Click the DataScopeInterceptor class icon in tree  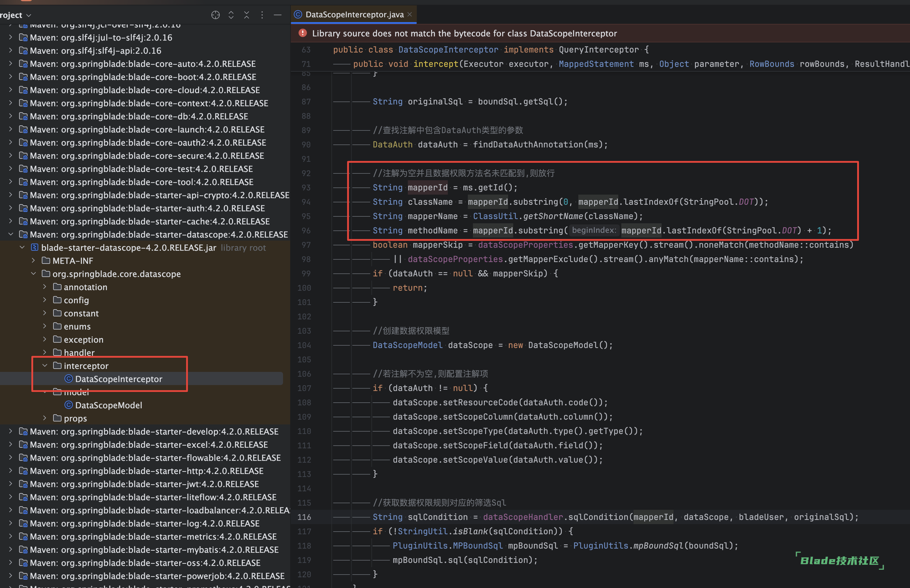69,378
